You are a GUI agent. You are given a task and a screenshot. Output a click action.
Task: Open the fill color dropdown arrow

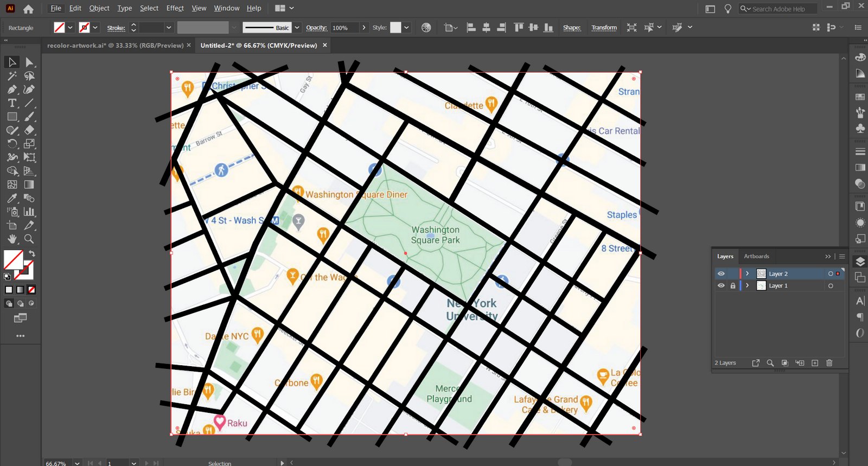(x=70, y=28)
